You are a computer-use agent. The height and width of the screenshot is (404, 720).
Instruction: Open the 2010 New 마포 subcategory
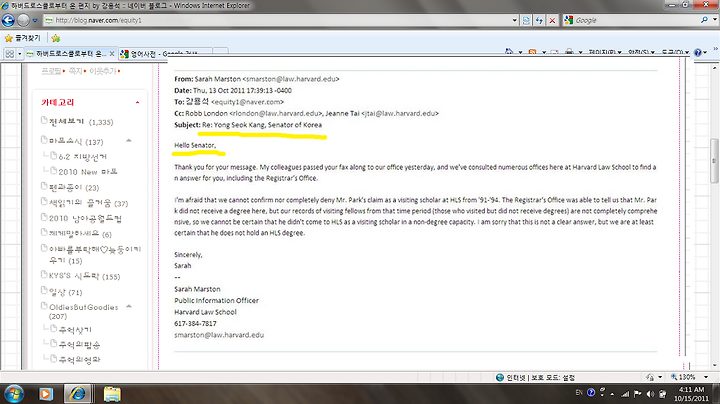click(88, 172)
